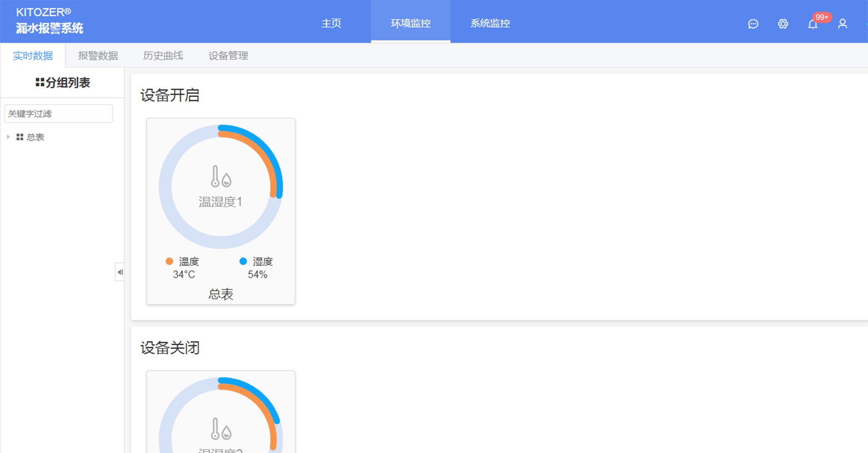
Task: Click the thermometer-humidity icon in 温湿度1 card
Action: tap(221, 176)
